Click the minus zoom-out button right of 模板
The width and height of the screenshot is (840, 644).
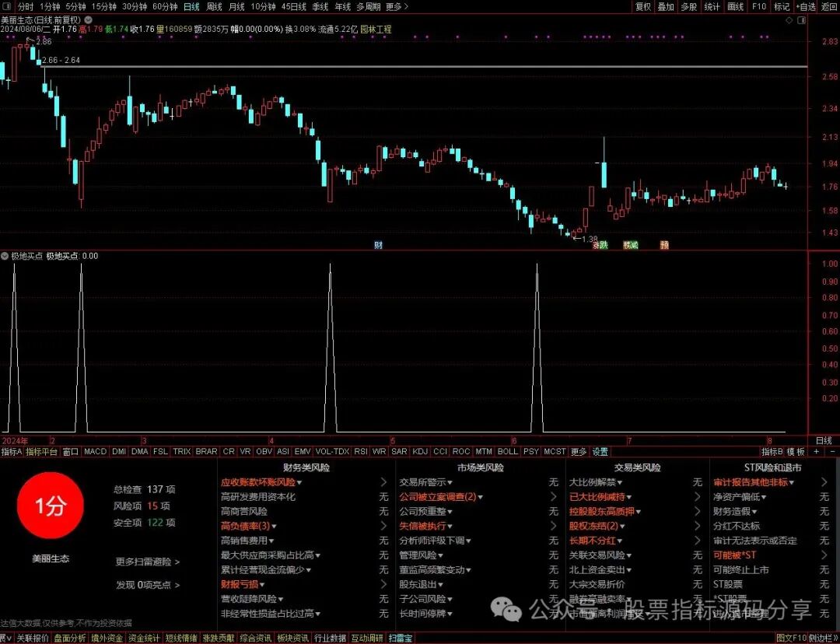(832, 452)
